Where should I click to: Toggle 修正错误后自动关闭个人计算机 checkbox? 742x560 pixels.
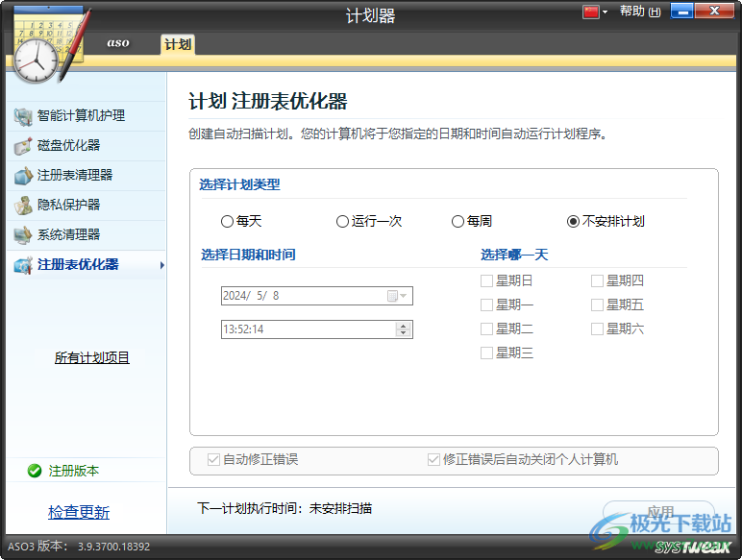(433, 459)
